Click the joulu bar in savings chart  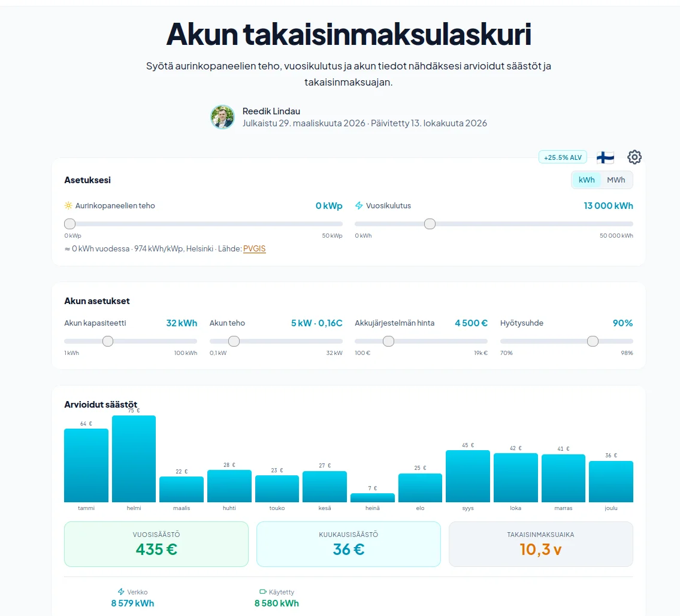click(611, 481)
